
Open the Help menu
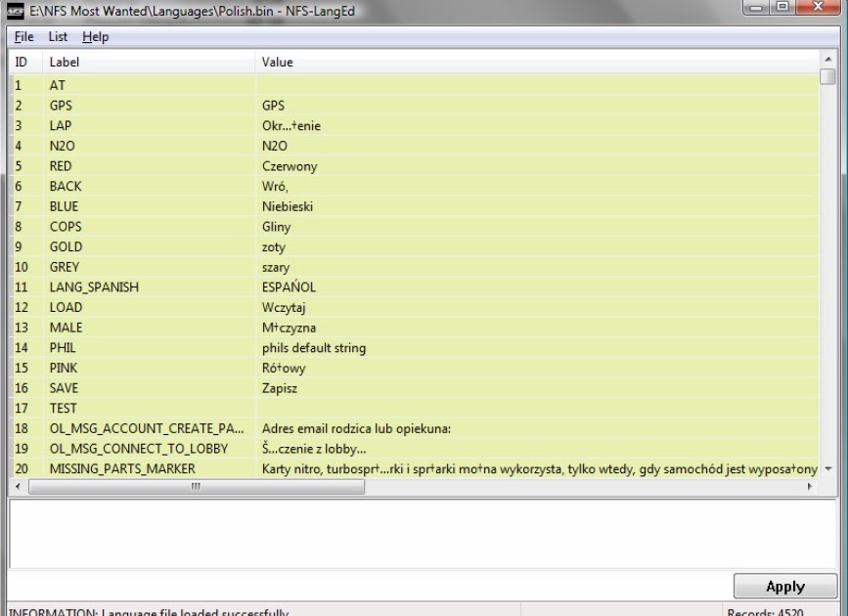click(95, 37)
